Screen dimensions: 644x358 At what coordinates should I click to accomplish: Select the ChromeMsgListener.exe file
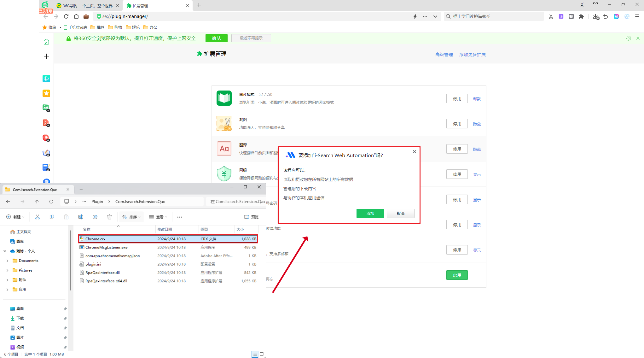tap(106, 247)
